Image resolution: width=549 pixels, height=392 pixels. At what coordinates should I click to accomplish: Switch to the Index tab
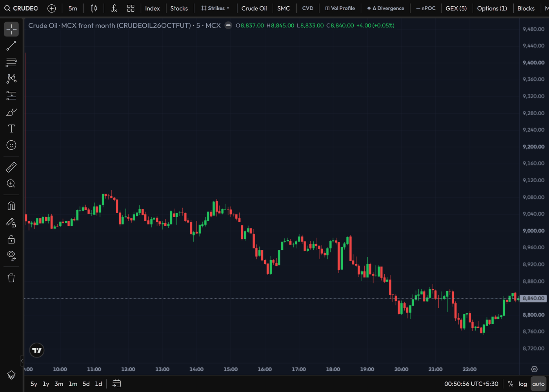tap(153, 8)
